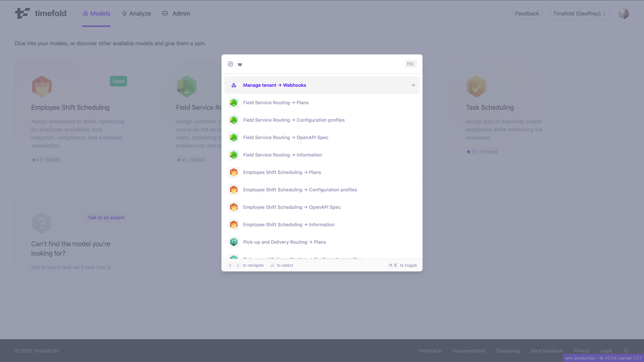This screenshot has width=644, height=362.
Task: Click the Task Scheduling card icon
Action: (x=476, y=86)
